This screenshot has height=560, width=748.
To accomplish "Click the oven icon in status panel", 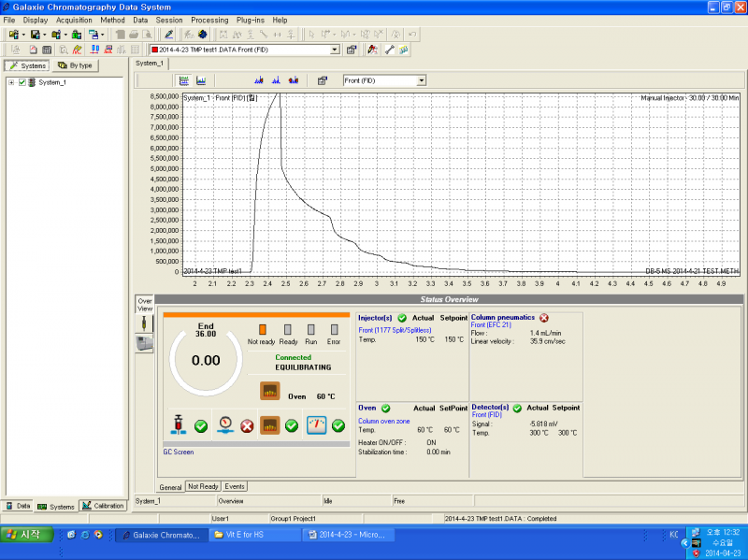I will pos(270,391).
